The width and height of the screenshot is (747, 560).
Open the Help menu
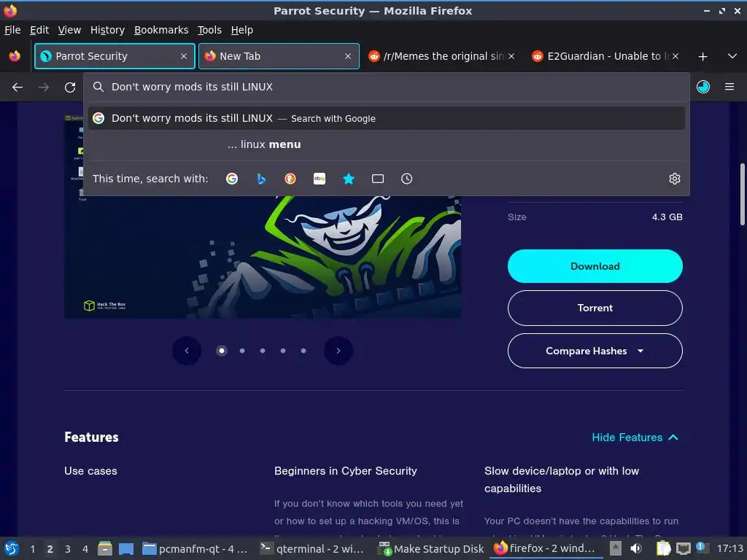[242, 30]
